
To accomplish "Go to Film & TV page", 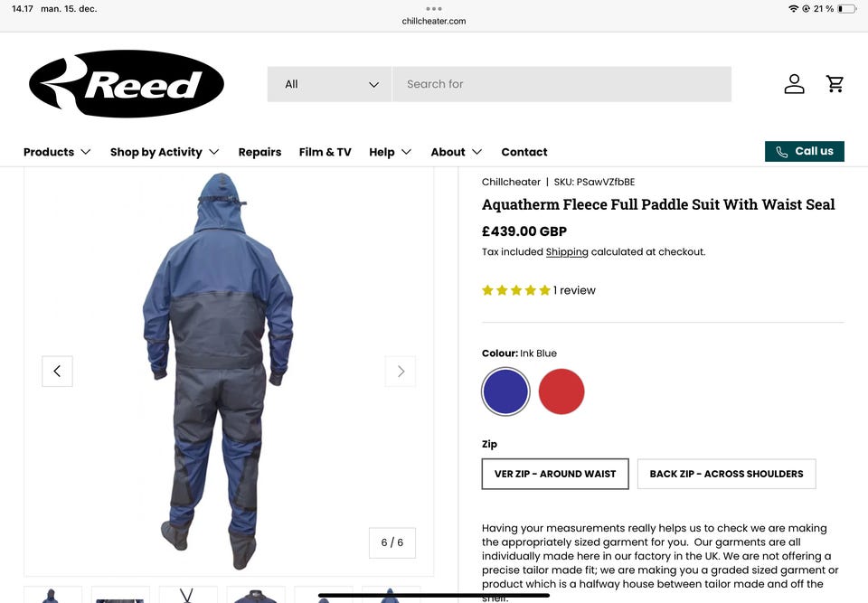I will tap(325, 152).
